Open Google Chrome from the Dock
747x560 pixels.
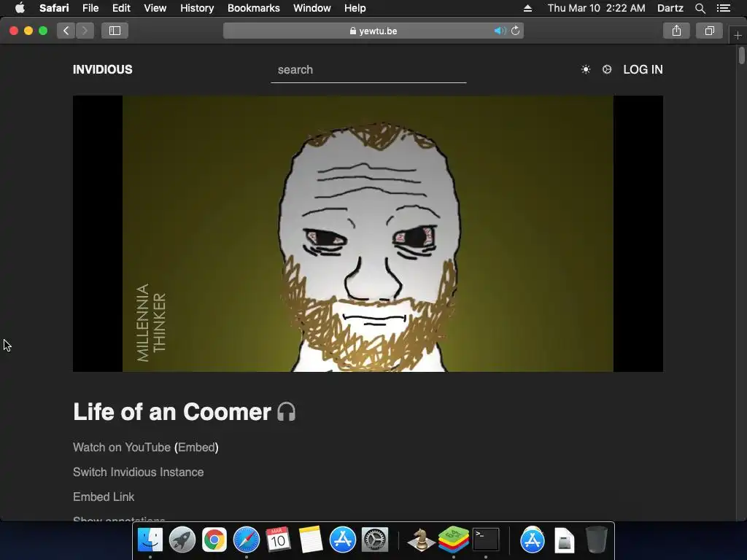[x=214, y=540]
